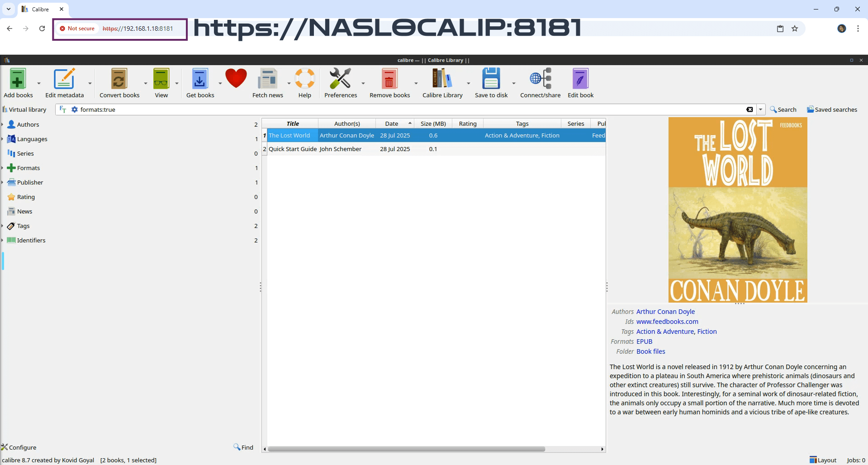Open the search history dropdown arrow

tap(761, 109)
